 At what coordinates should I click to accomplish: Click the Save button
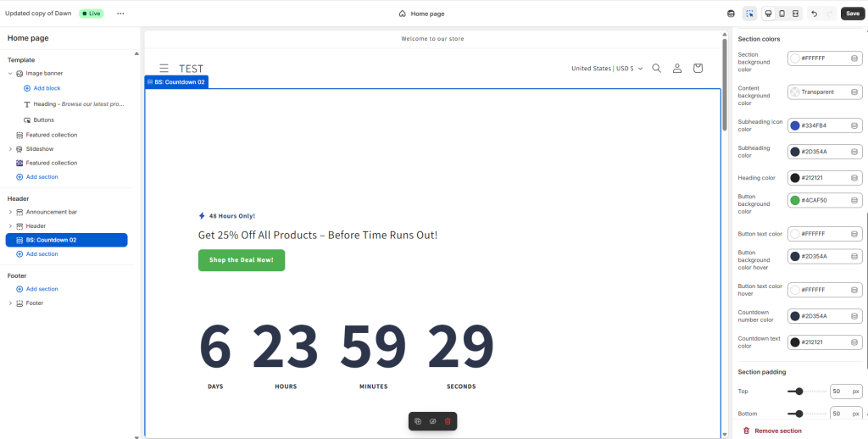pyautogui.click(x=852, y=14)
